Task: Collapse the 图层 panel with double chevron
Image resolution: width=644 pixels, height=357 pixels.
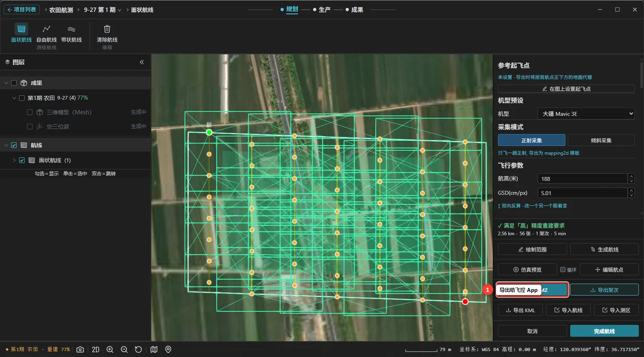Action: click(x=142, y=62)
